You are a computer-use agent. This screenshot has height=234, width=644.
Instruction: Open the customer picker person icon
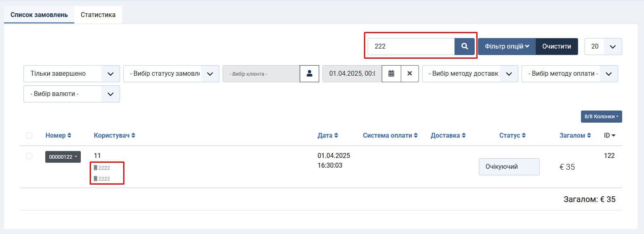[309, 74]
